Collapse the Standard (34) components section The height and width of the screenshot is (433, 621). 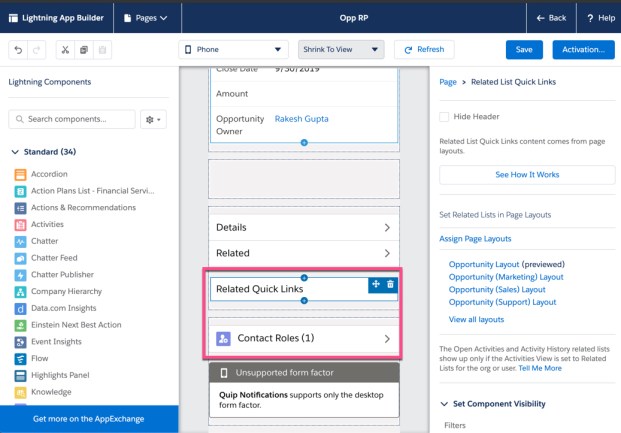pos(15,152)
